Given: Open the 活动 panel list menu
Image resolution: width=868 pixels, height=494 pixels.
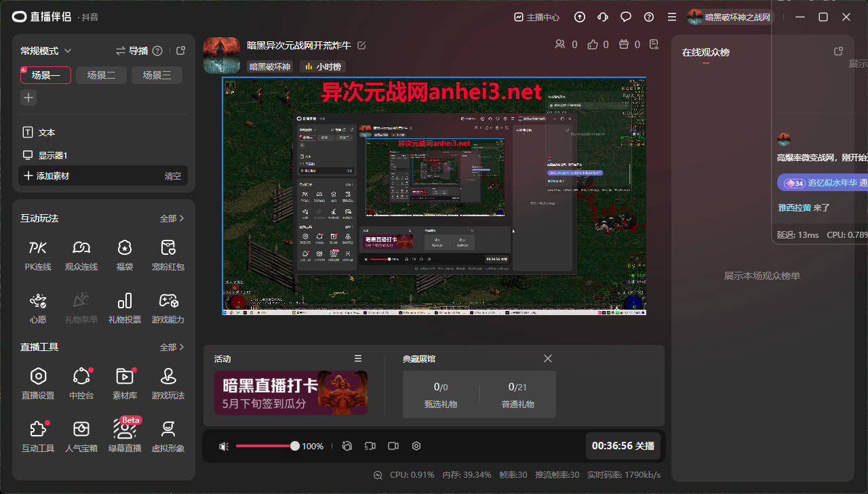Looking at the screenshot, I should 358,358.
